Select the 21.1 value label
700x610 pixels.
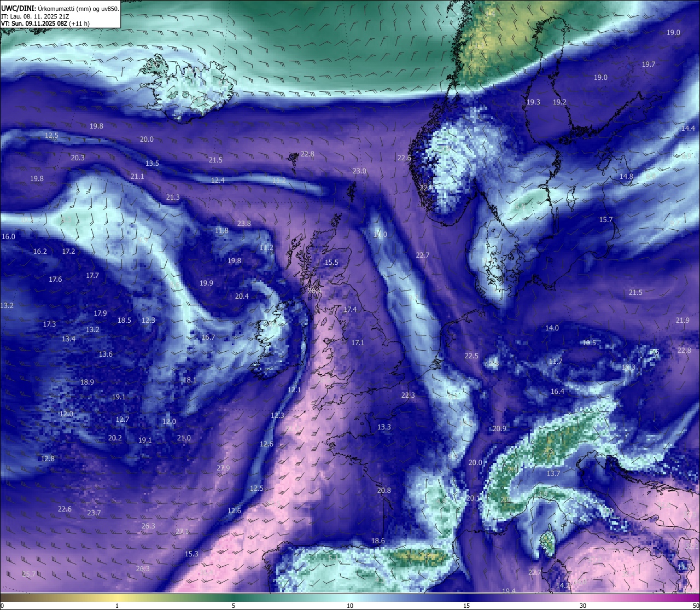tap(137, 177)
